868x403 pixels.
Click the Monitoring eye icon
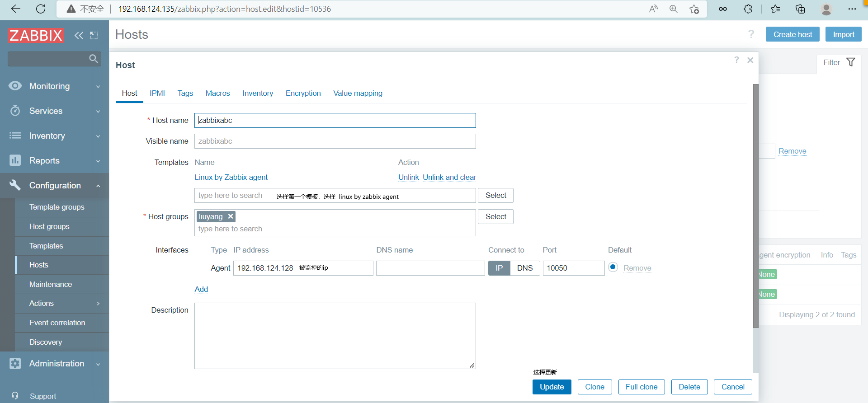(x=15, y=86)
